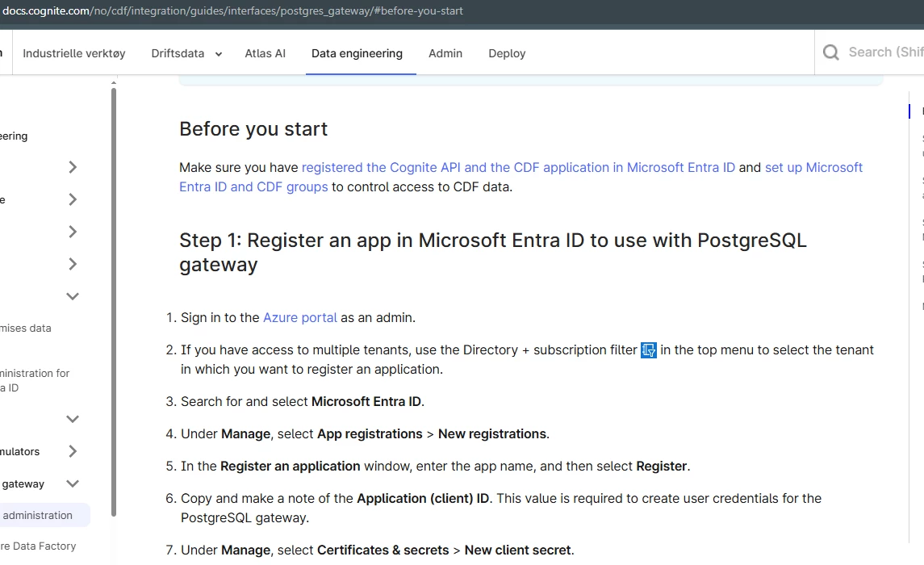Open the "set up Microsoft Entra ID" link

(x=813, y=168)
